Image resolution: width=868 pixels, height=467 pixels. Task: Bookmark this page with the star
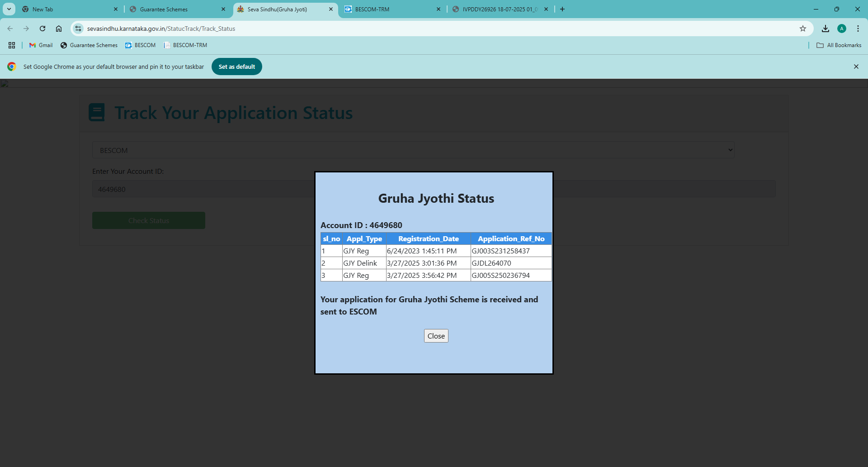click(x=803, y=29)
